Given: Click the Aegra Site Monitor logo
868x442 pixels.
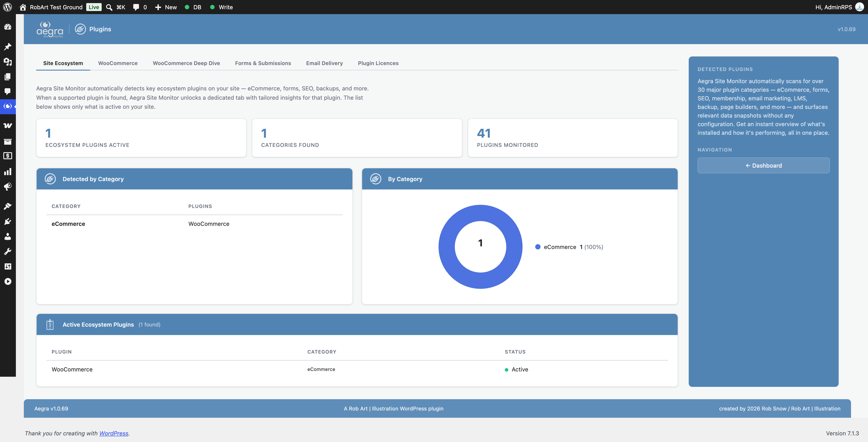Looking at the screenshot, I should click(50, 29).
